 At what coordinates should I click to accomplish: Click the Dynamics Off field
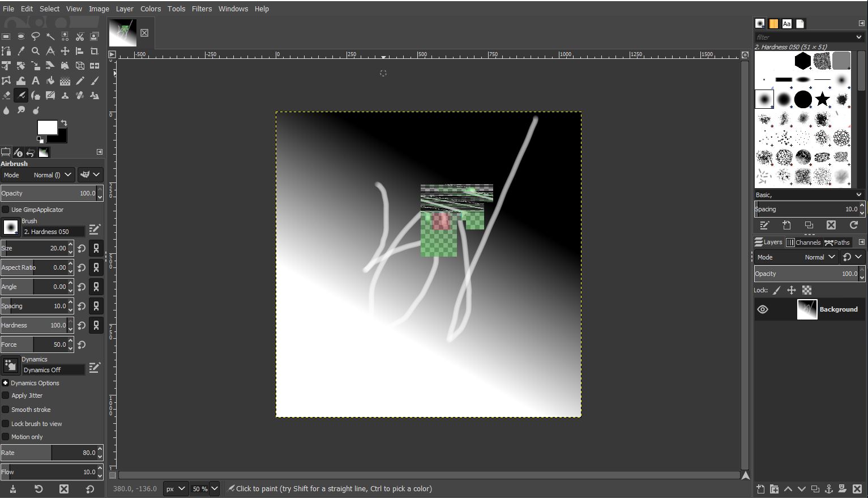click(x=53, y=370)
